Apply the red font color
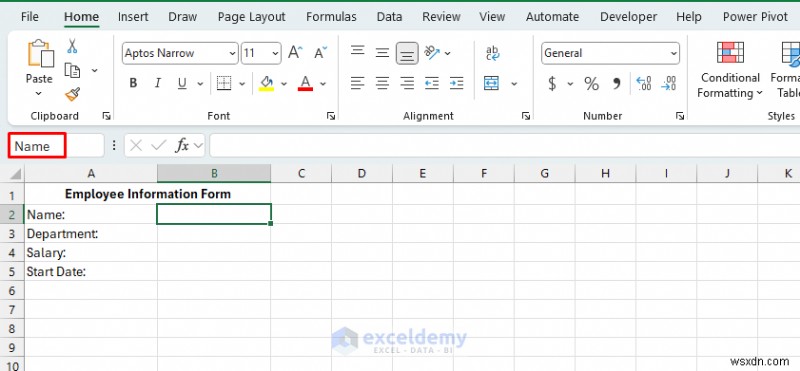 [x=305, y=83]
